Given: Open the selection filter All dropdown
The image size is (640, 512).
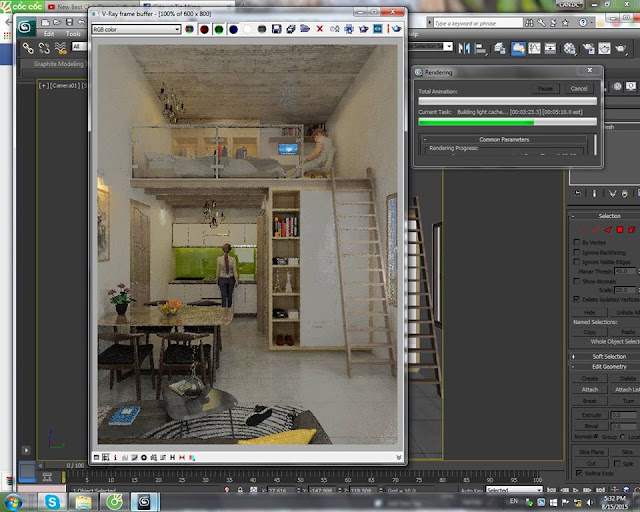Looking at the screenshot, I should click(x=80, y=47).
